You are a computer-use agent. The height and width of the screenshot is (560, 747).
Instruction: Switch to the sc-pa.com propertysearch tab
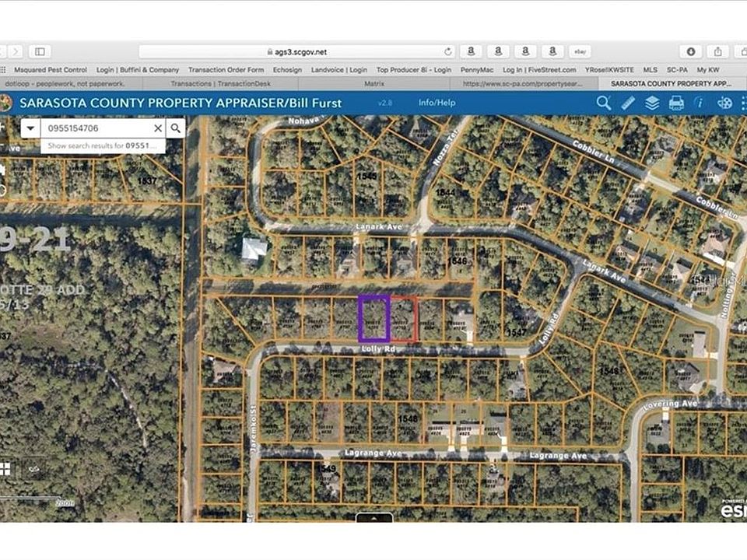(x=523, y=83)
